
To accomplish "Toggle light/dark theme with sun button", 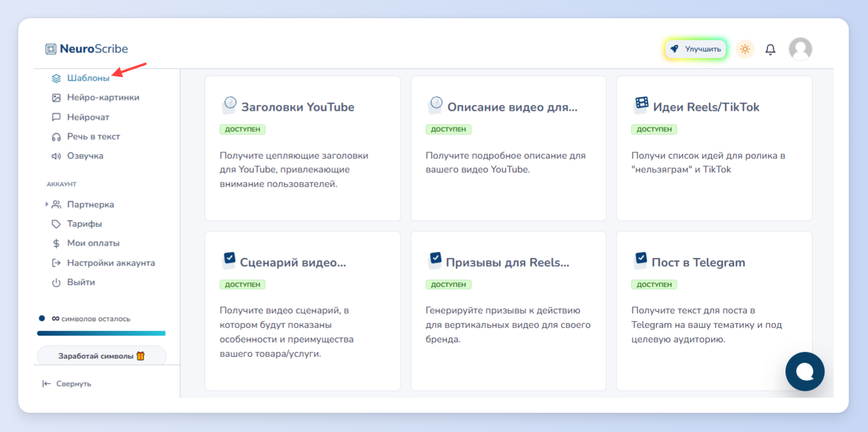I will (x=745, y=49).
